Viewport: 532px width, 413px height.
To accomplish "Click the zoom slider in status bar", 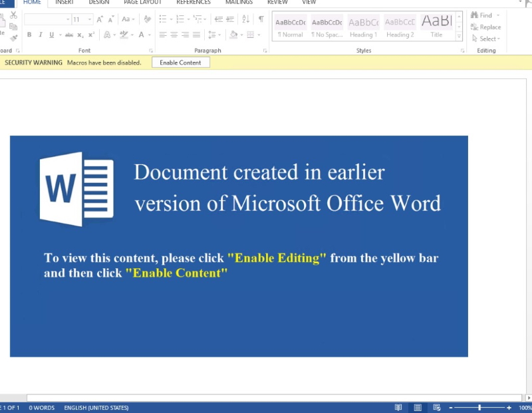I will (479, 408).
